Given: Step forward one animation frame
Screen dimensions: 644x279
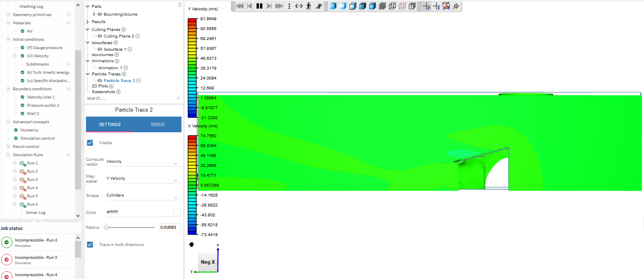Looking at the screenshot, I should pyautogui.click(x=269, y=6).
